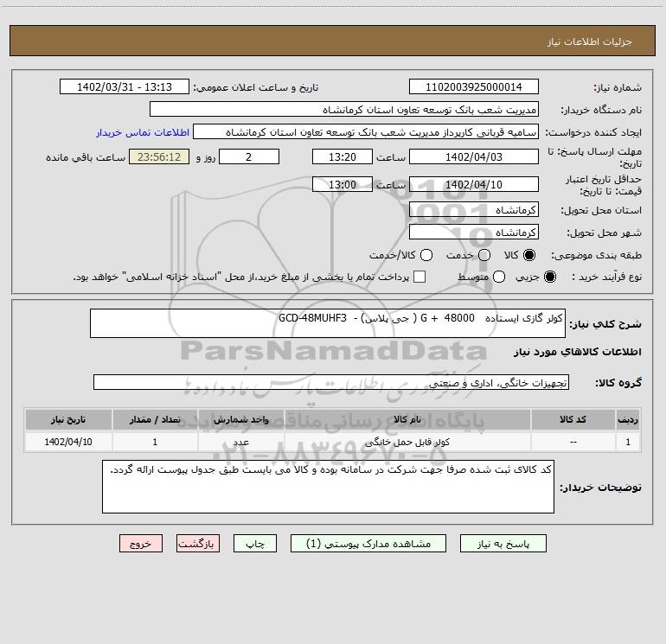This screenshot has height=644, width=666.
Task: Click the عدد unit cell
Action: (240, 442)
